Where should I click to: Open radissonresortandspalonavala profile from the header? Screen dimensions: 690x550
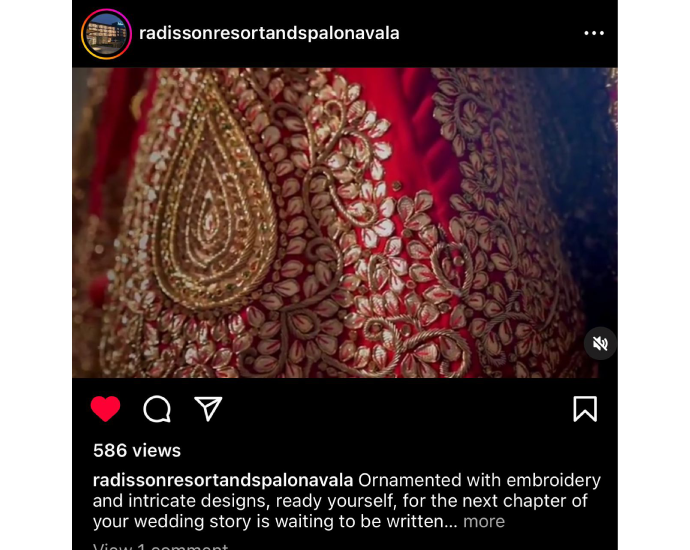[x=269, y=33]
